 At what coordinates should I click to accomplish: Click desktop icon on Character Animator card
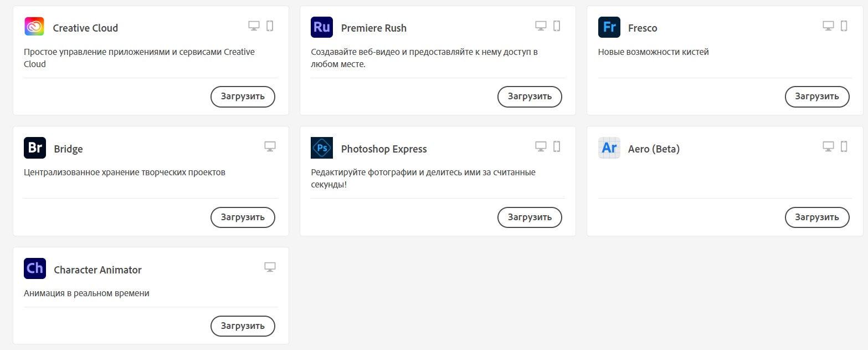[x=270, y=267]
